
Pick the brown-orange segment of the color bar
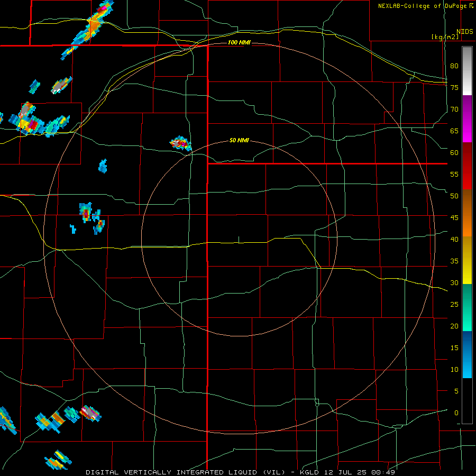[x=467, y=213]
